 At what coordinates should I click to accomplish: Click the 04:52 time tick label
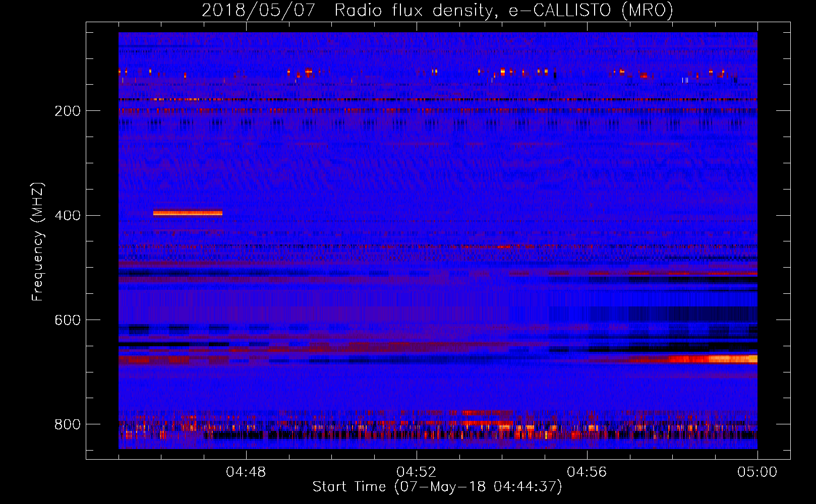pyautogui.click(x=417, y=472)
